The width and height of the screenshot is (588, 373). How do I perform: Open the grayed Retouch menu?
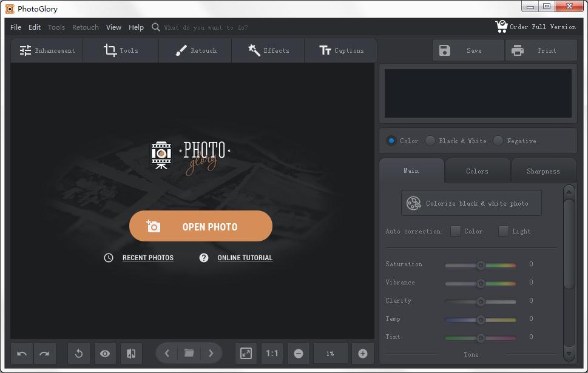pos(86,27)
